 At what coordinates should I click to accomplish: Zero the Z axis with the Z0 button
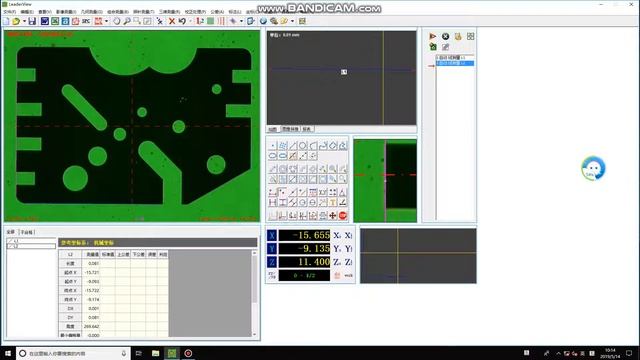click(337, 262)
